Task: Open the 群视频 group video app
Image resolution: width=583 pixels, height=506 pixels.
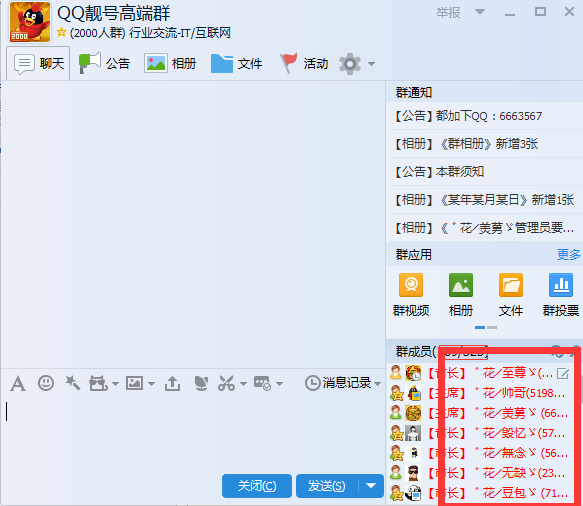Action: click(411, 294)
